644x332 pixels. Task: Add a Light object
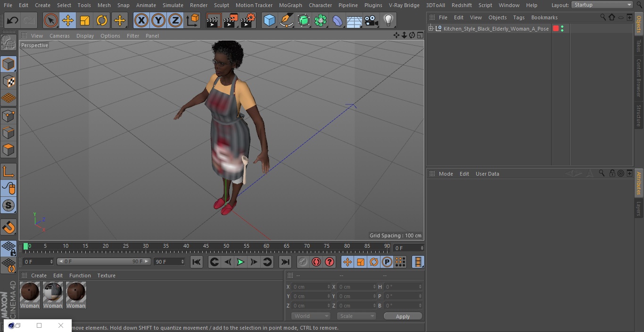tap(388, 20)
